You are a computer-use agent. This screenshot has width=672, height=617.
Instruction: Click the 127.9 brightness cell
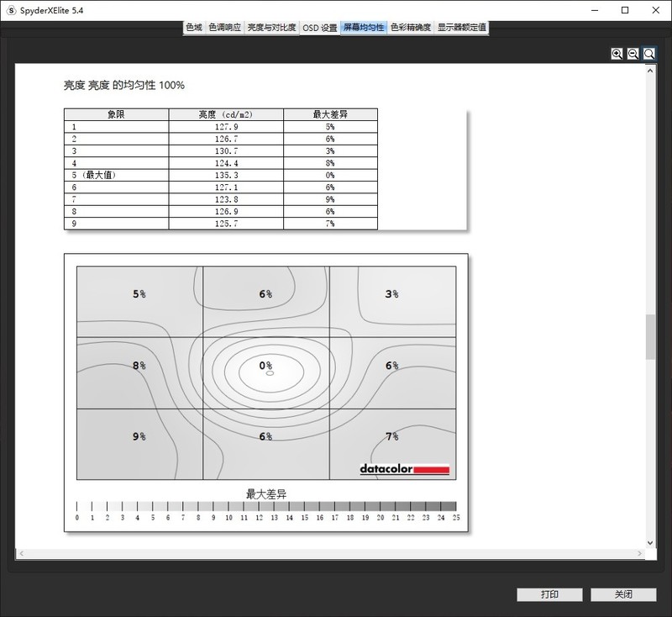click(x=226, y=127)
